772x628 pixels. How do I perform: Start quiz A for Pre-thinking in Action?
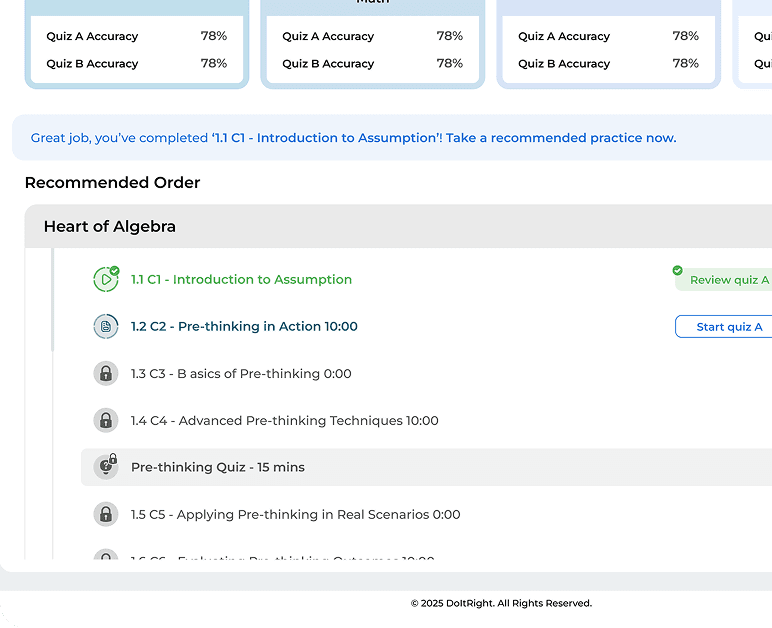(728, 327)
